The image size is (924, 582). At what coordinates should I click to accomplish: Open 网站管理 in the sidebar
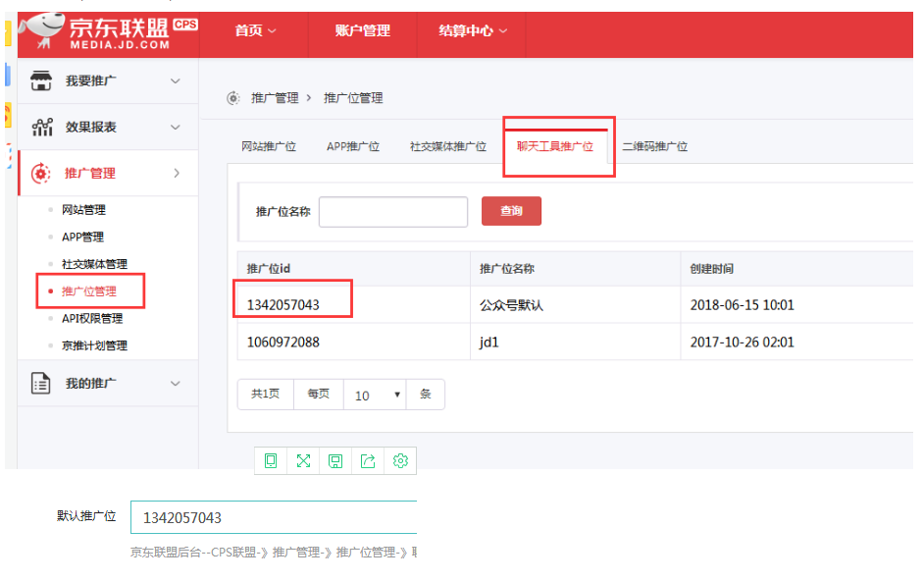(83, 210)
